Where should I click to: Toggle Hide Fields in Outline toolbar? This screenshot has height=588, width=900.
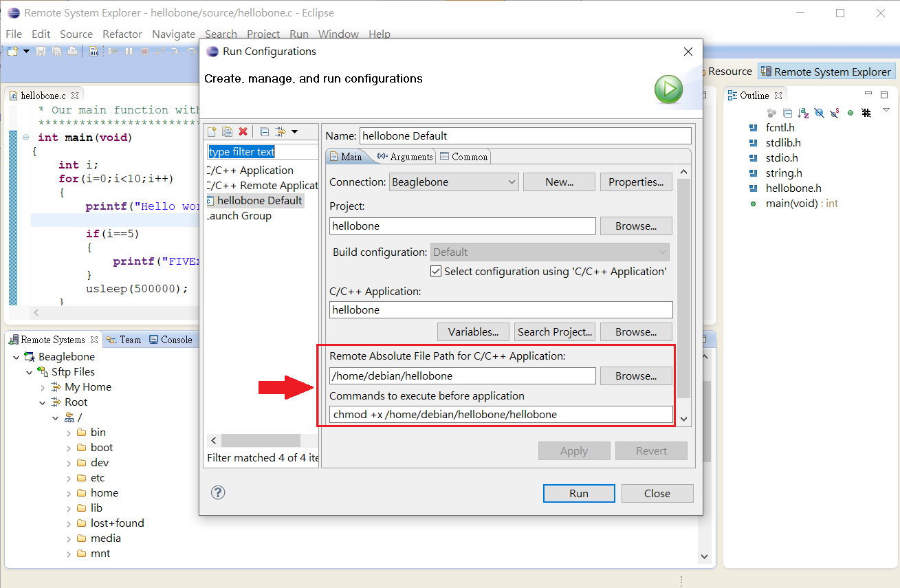pos(819,113)
